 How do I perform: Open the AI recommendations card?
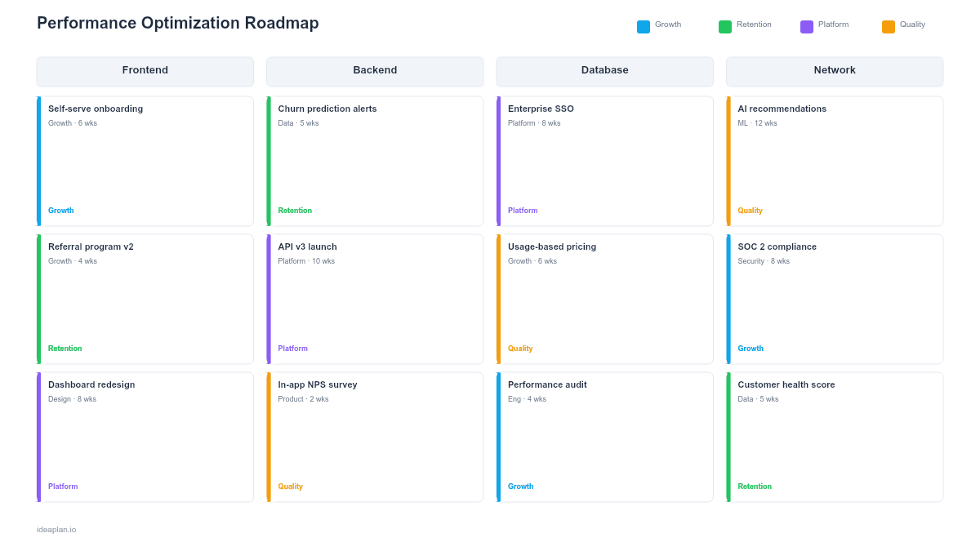coord(835,160)
